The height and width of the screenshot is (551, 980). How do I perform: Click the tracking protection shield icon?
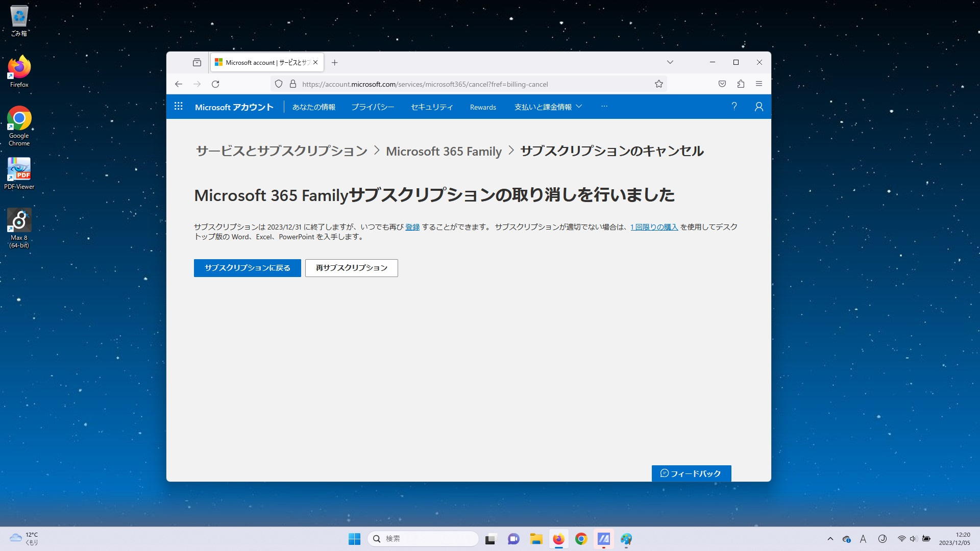click(279, 84)
